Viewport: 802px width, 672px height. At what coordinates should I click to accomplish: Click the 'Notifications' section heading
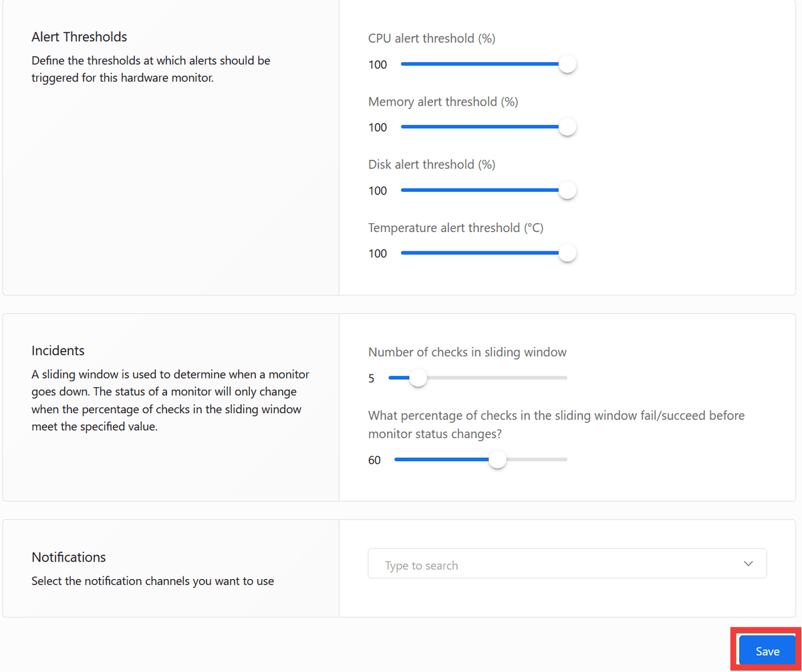click(68, 557)
